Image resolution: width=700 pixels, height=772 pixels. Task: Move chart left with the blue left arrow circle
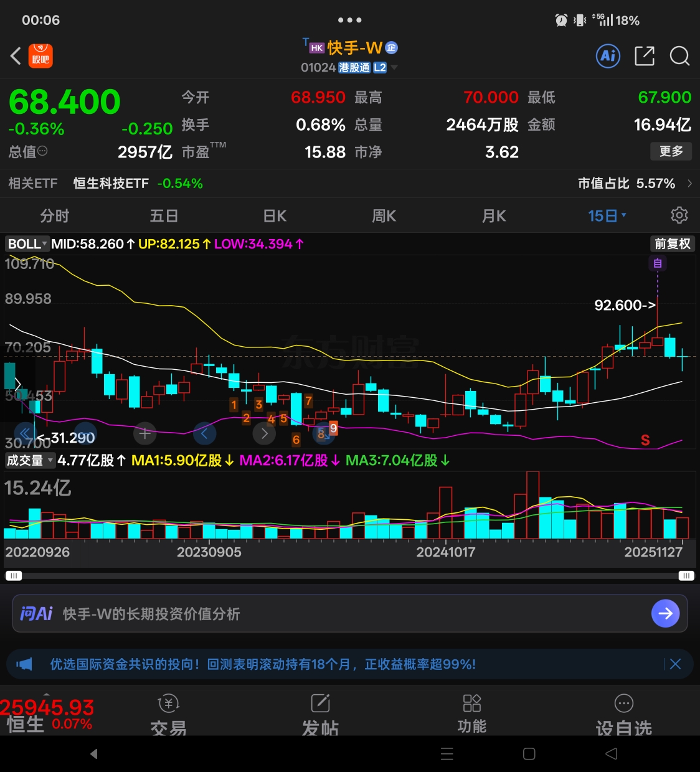(x=204, y=433)
